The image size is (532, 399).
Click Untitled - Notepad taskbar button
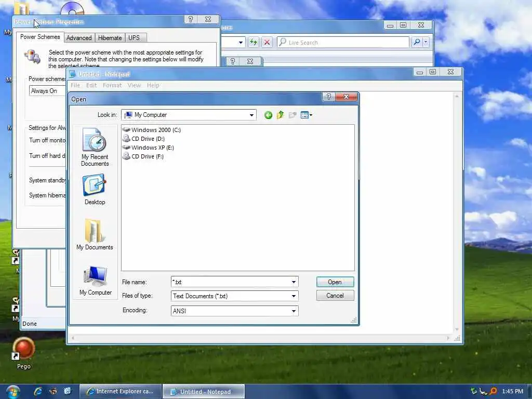[204, 392]
